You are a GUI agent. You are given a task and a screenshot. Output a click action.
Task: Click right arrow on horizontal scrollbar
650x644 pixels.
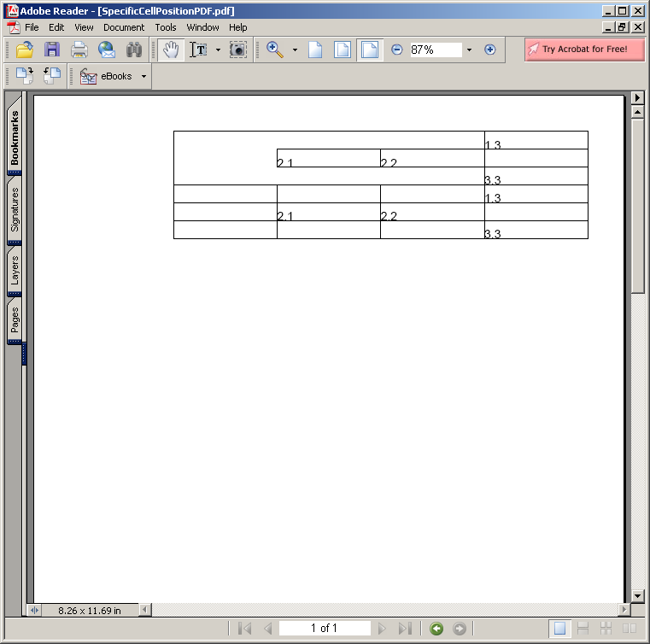tap(624, 610)
